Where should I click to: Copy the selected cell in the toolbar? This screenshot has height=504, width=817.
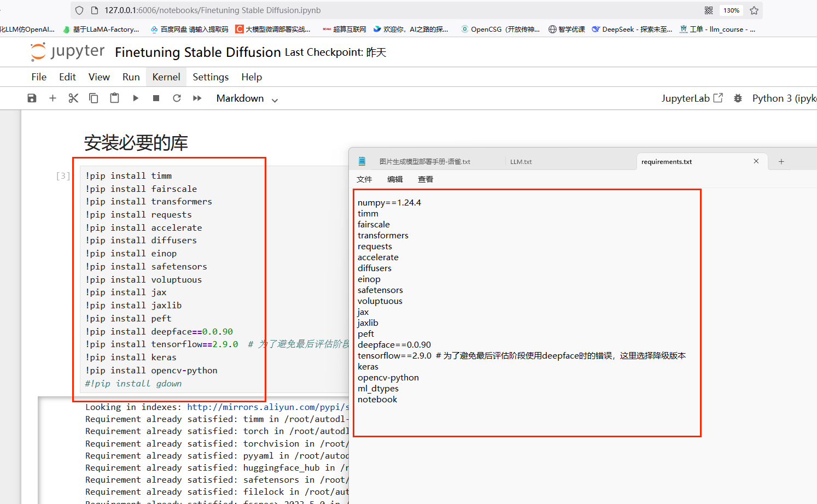point(94,98)
